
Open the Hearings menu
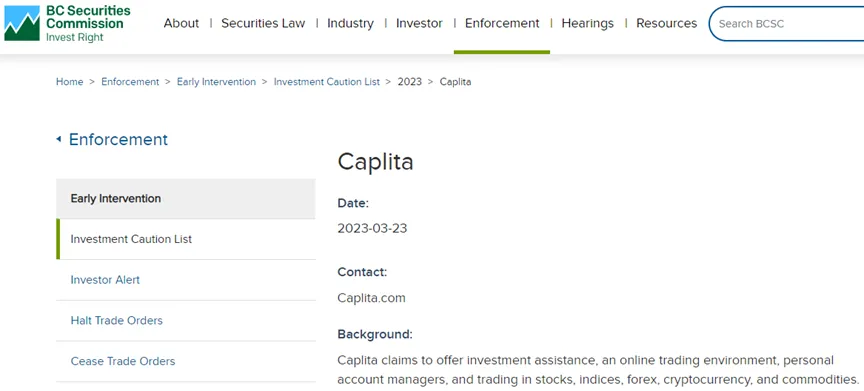pyautogui.click(x=587, y=23)
